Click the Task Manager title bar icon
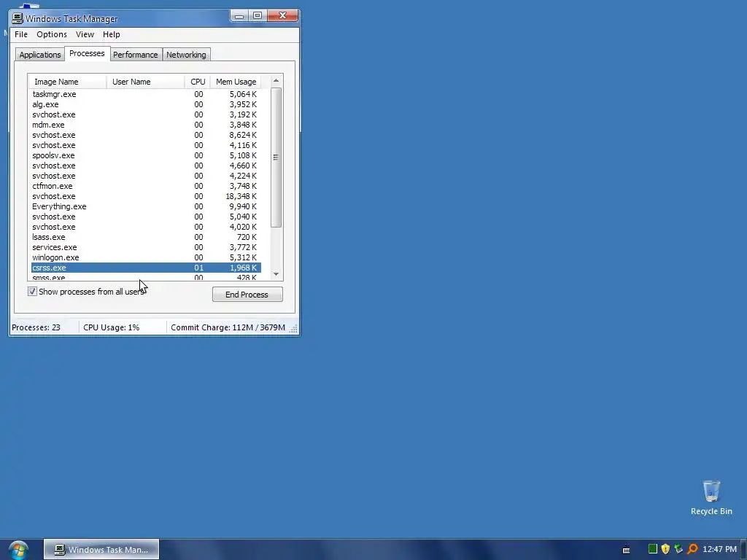The width and height of the screenshot is (747, 560). click(x=18, y=18)
